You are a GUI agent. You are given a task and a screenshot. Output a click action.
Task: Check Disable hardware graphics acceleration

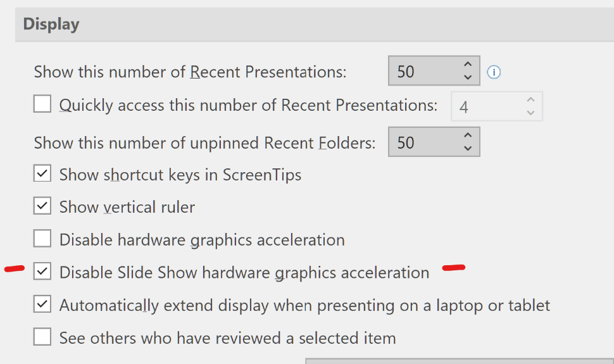point(42,238)
